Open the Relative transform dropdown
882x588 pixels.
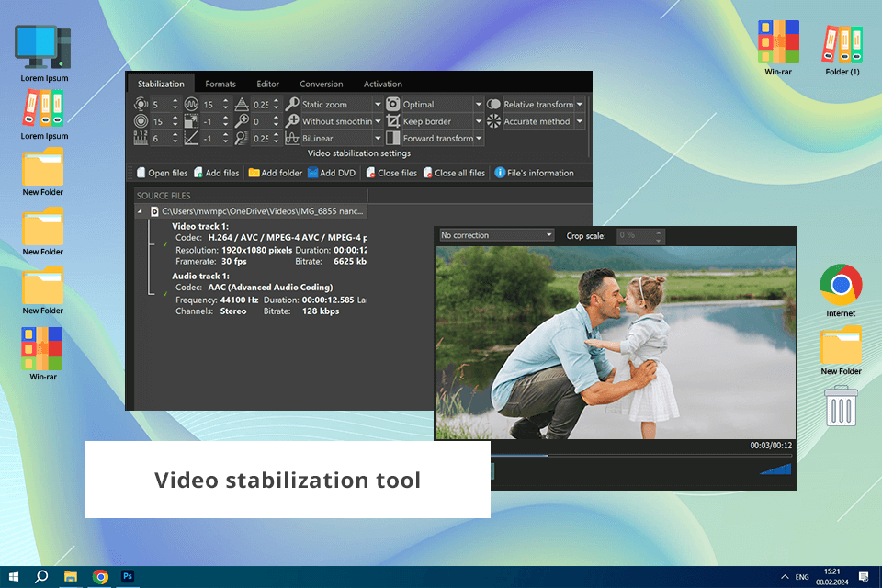point(543,104)
